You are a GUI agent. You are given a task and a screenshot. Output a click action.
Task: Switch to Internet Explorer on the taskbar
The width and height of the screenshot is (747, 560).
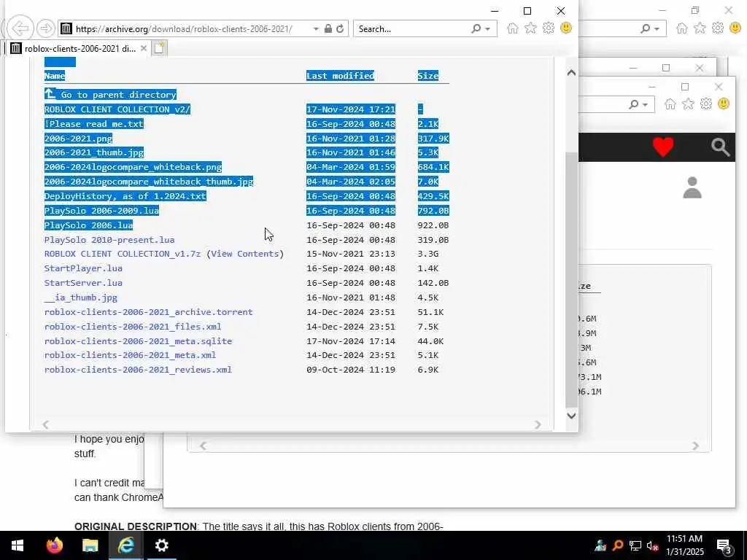point(125,545)
